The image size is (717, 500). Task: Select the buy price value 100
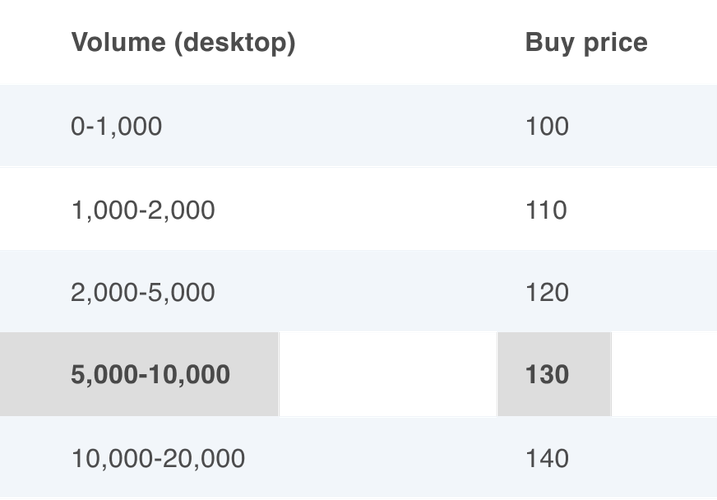[x=546, y=126]
